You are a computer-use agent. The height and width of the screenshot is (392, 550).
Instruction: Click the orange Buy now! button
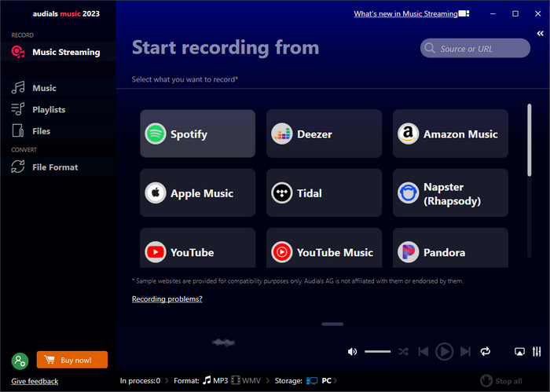[x=72, y=360]
